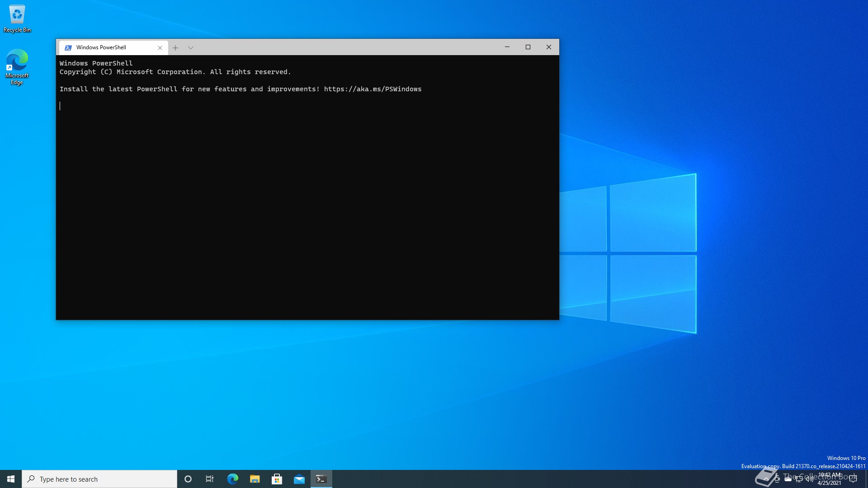
Task: Open the Mail app from the taskbar
Action: tap(299, 479)
